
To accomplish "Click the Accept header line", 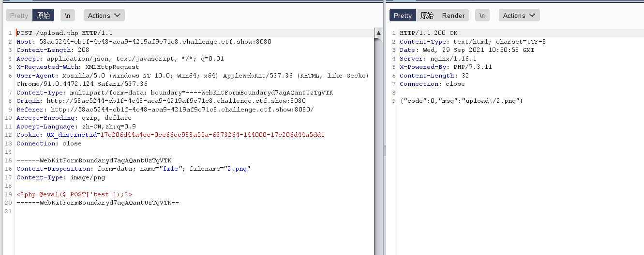I will [x=120, y=59].
